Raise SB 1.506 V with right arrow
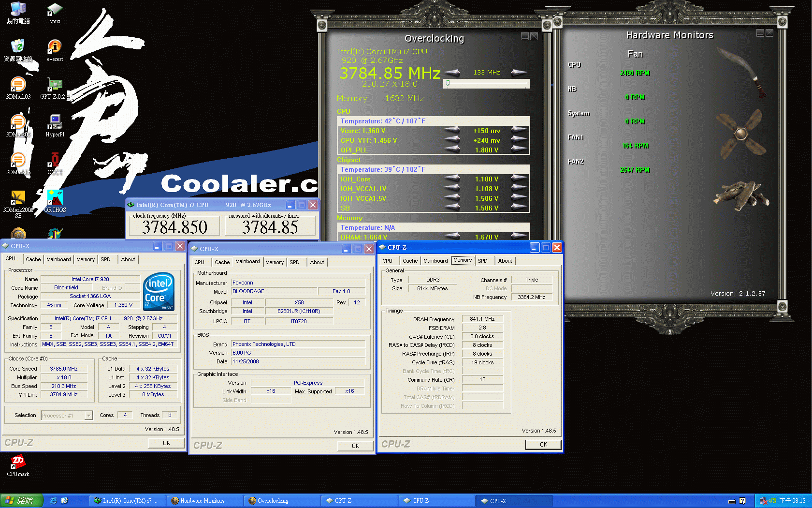The height and width of the screenshot is (508, 812). click(519, 207)
